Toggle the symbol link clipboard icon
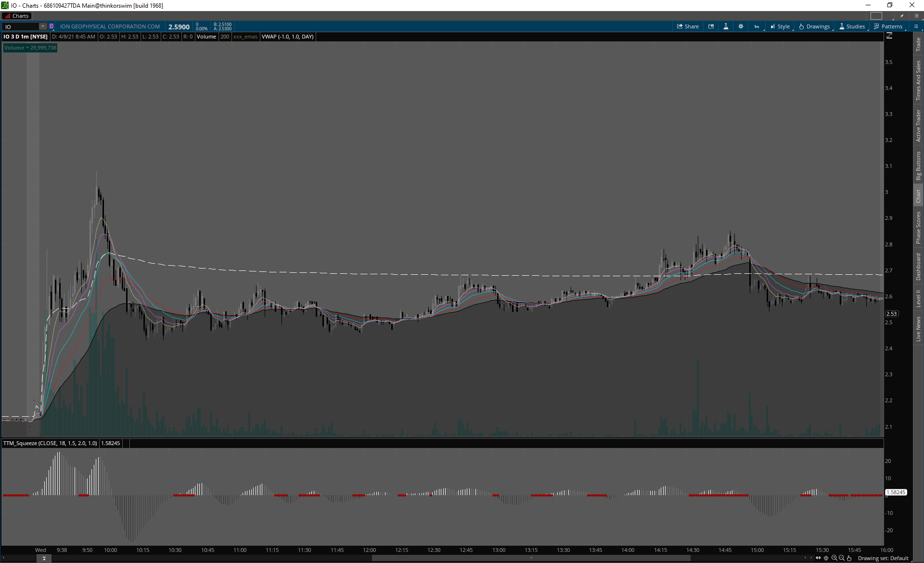This screenshot has width=924, height=563. click(x=51, y=26)
